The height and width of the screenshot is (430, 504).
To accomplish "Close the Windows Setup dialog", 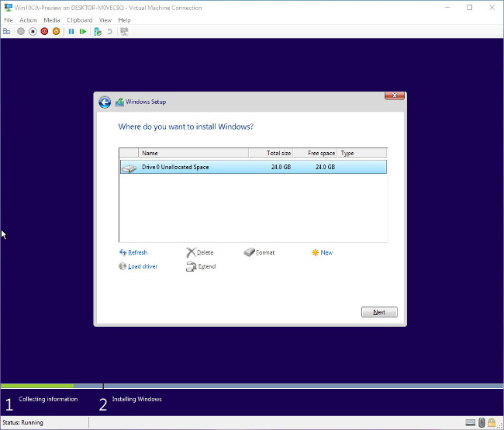I will 395,95.
